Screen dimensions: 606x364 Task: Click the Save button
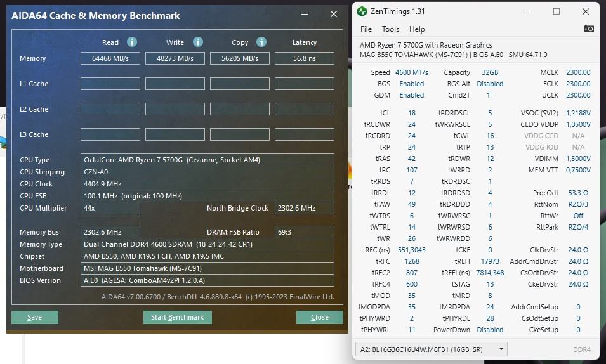(35, 317)
